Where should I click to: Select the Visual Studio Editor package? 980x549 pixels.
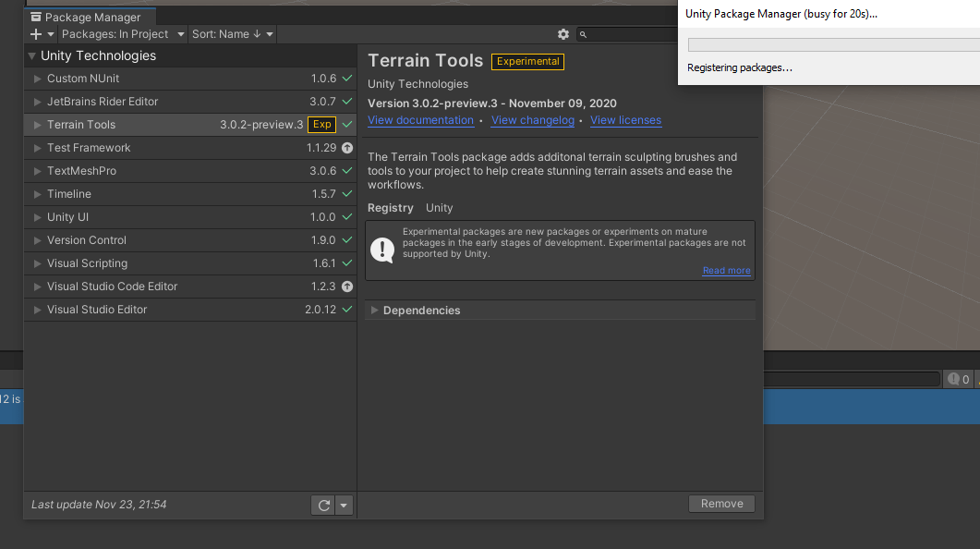[190, 311]
